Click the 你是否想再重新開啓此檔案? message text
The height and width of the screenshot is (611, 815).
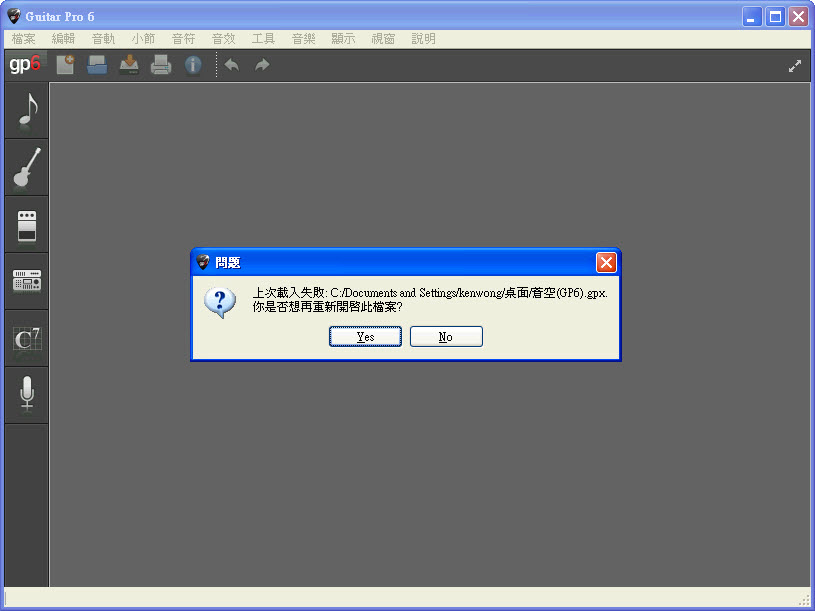coord(327,307)
